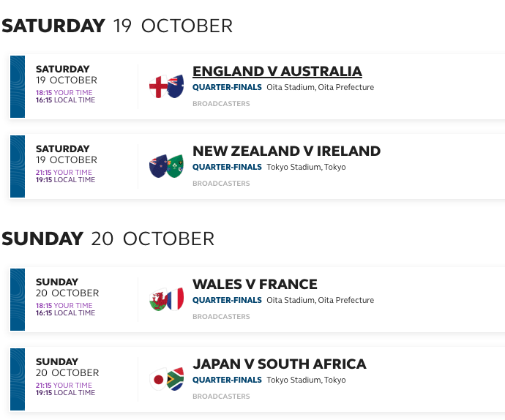Click the England flag icon
Viewport: 505px width, 420px height.
point(159,86)
